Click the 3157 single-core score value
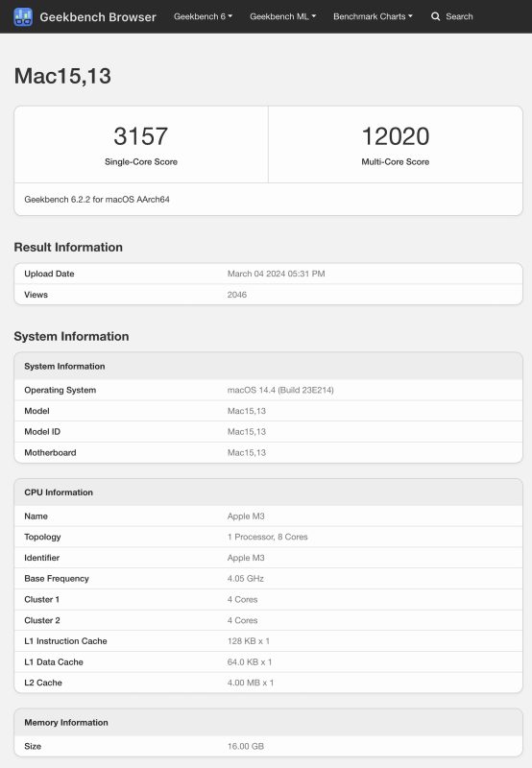The image size is (532, 768). coord(140,136)
